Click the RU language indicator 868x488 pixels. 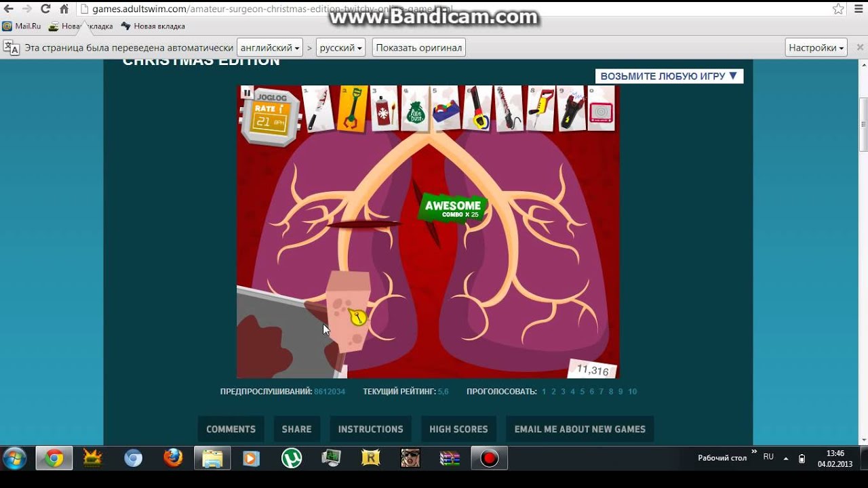[x=768, y=457]
